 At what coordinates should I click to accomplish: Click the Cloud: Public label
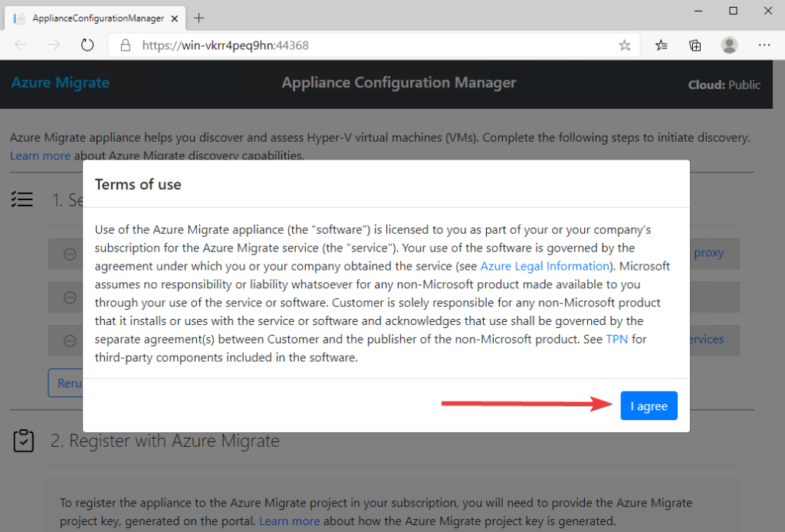(724, 85)
